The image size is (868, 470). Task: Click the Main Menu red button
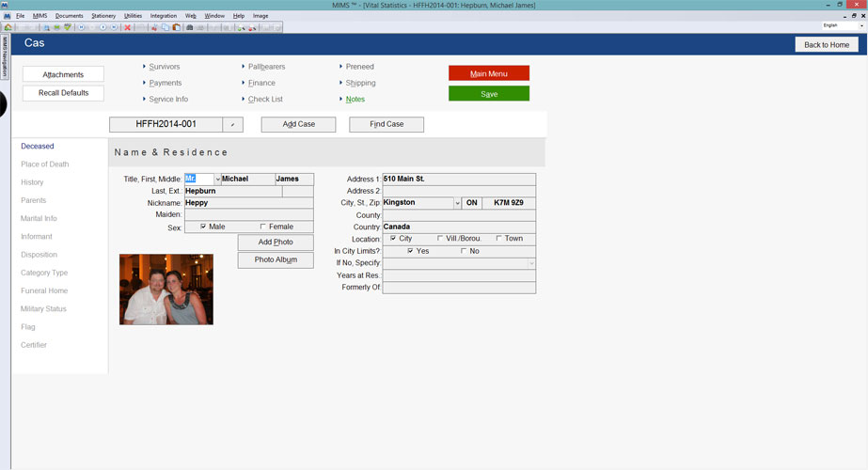click(489, 73)
